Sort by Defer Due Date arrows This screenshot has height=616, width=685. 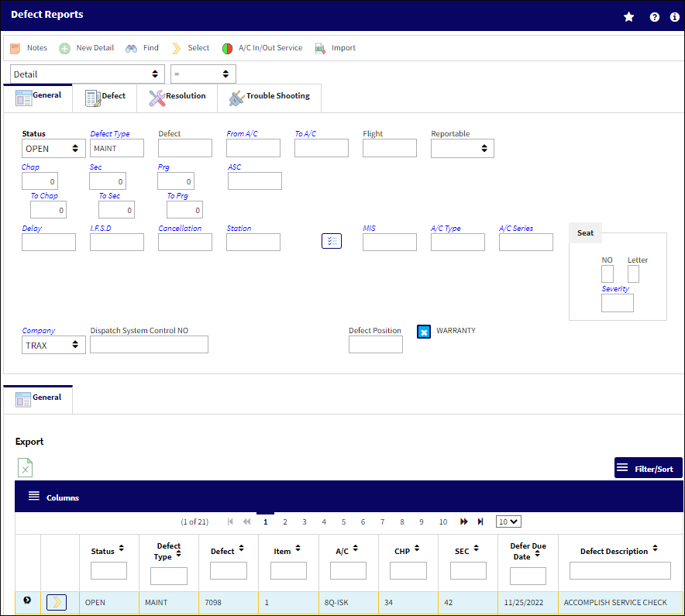pyautogui.click(x=537, y=553)
